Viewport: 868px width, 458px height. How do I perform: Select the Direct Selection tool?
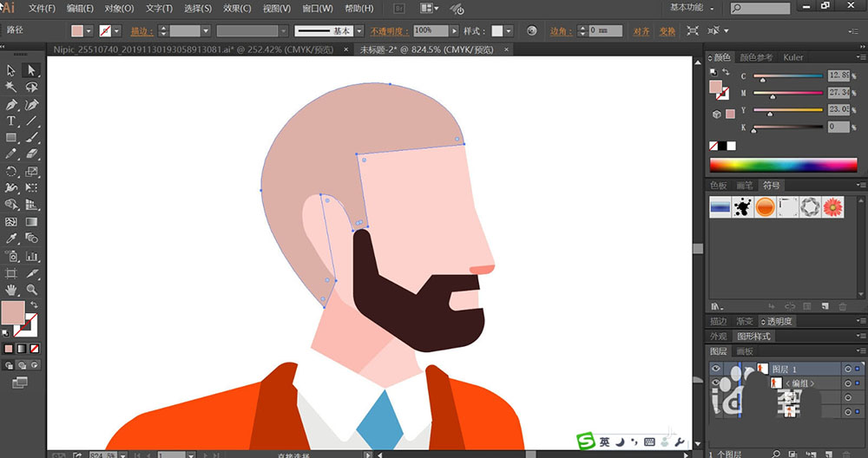click(x=31, y=70)
